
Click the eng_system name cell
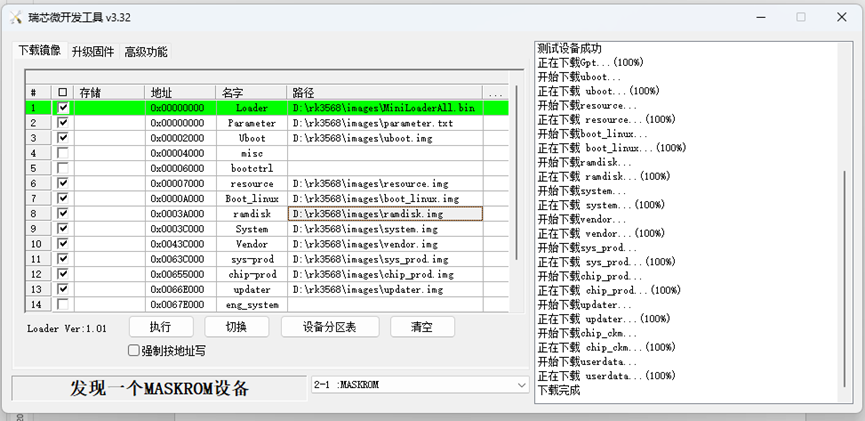tap(251, 304)
